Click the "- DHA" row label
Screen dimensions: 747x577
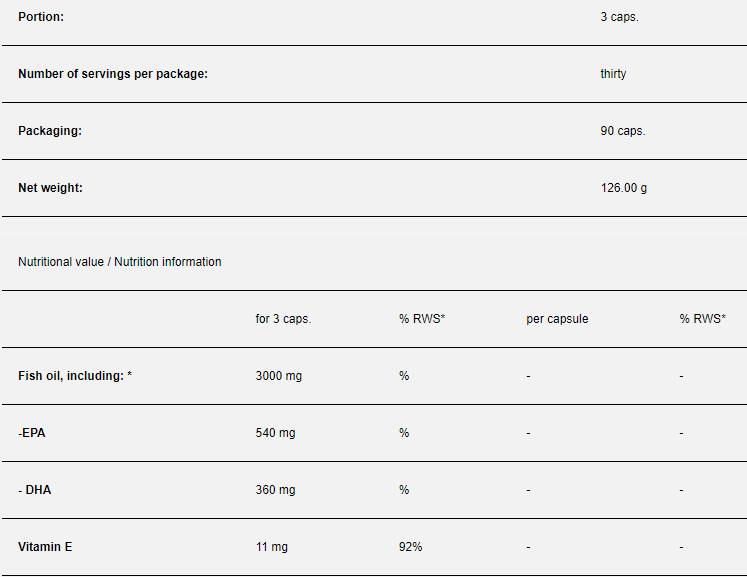pos(35,490)
